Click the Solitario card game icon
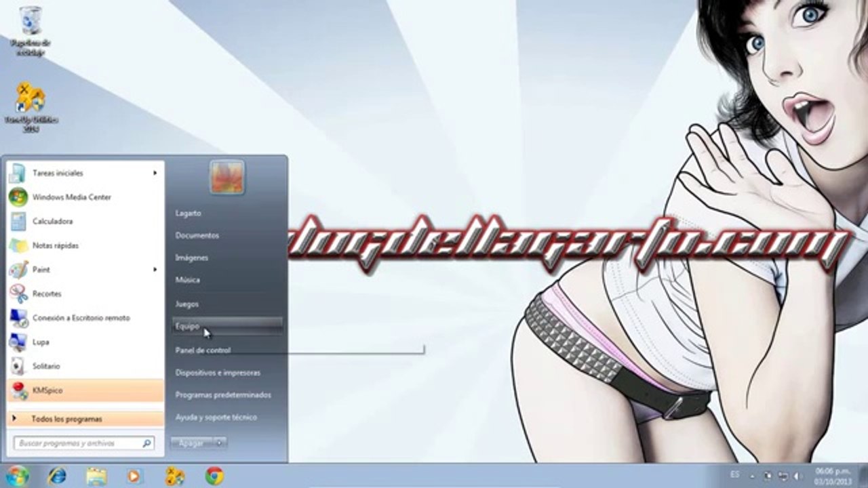 pos(18,366)
